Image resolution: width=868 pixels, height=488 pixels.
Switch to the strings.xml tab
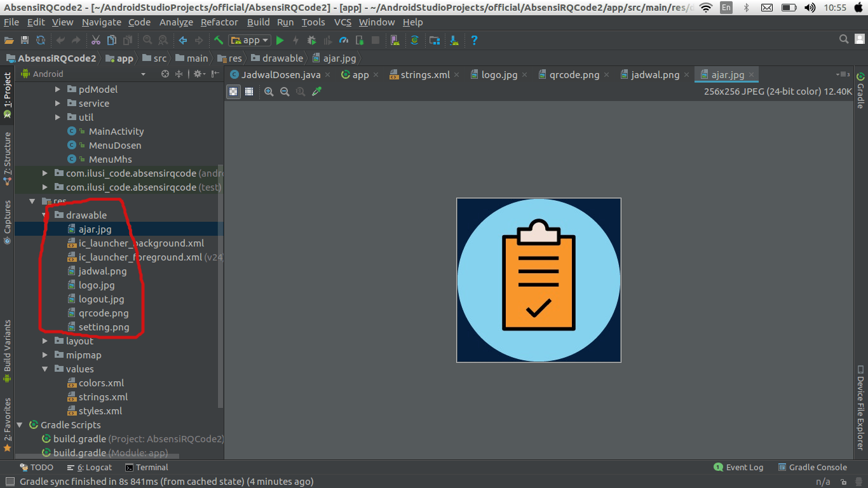(424, 74)
